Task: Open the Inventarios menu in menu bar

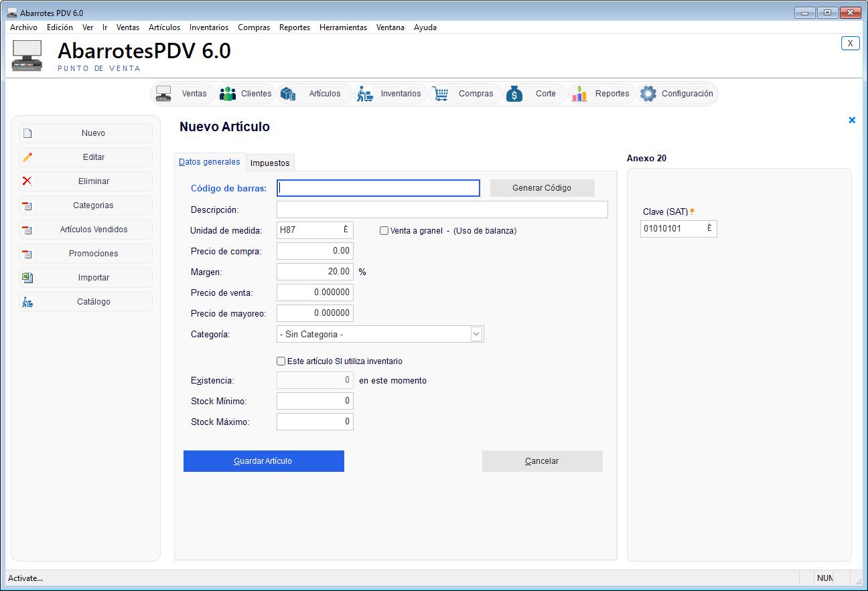Action: (x=209, y=27)
